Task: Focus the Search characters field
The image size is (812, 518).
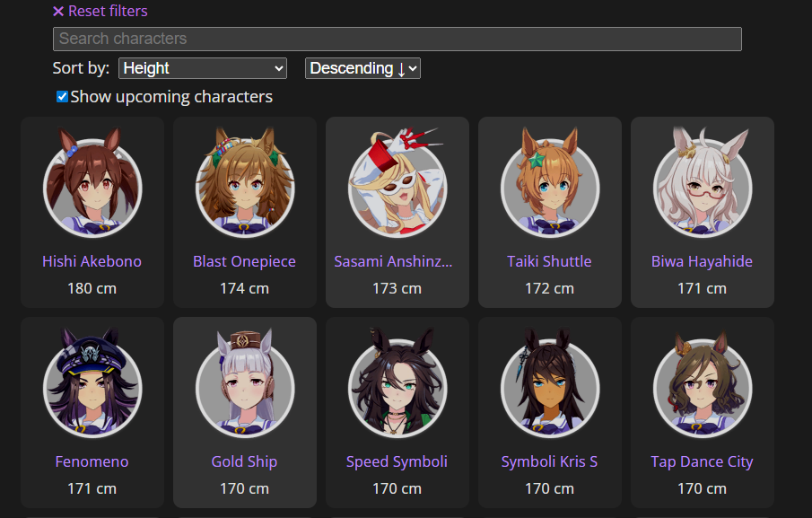Action: (x=397, y=39)
